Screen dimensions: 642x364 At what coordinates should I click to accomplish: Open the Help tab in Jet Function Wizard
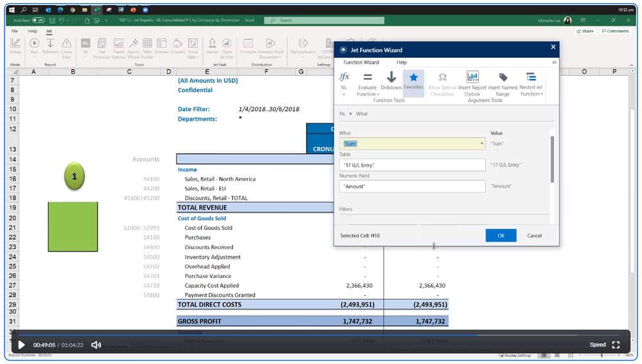pos(402,62)
